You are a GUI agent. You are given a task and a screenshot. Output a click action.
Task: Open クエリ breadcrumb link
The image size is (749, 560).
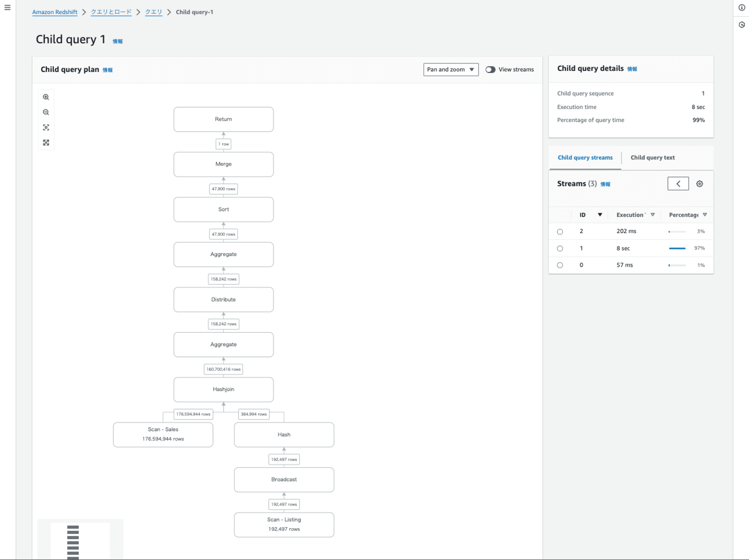pos(154,12)
